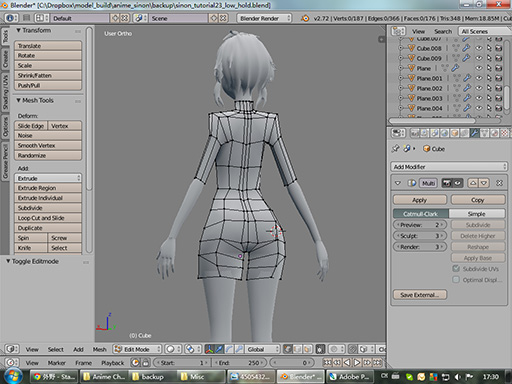
Task: Switch to the Grease Pencil shelf tab
Action: point(5,161)
